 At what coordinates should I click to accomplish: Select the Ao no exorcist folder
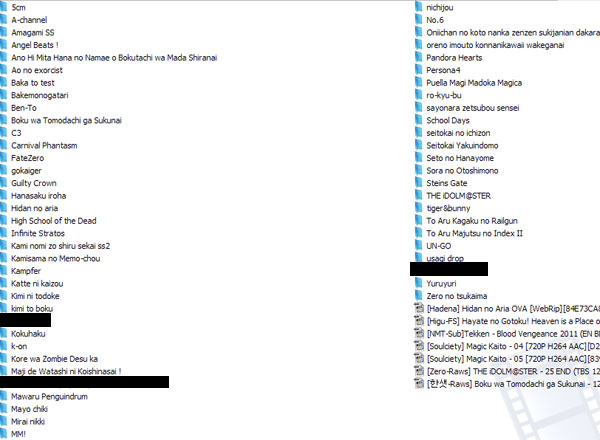37,70
